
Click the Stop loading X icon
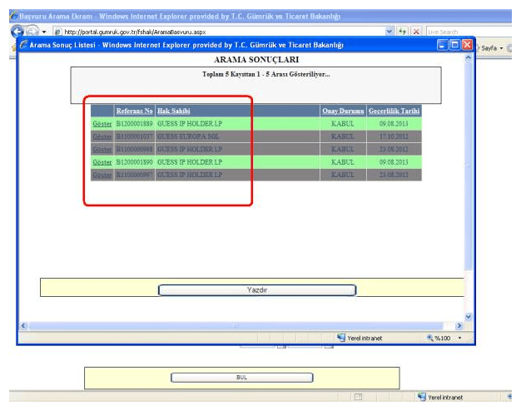tap(416, 32)
